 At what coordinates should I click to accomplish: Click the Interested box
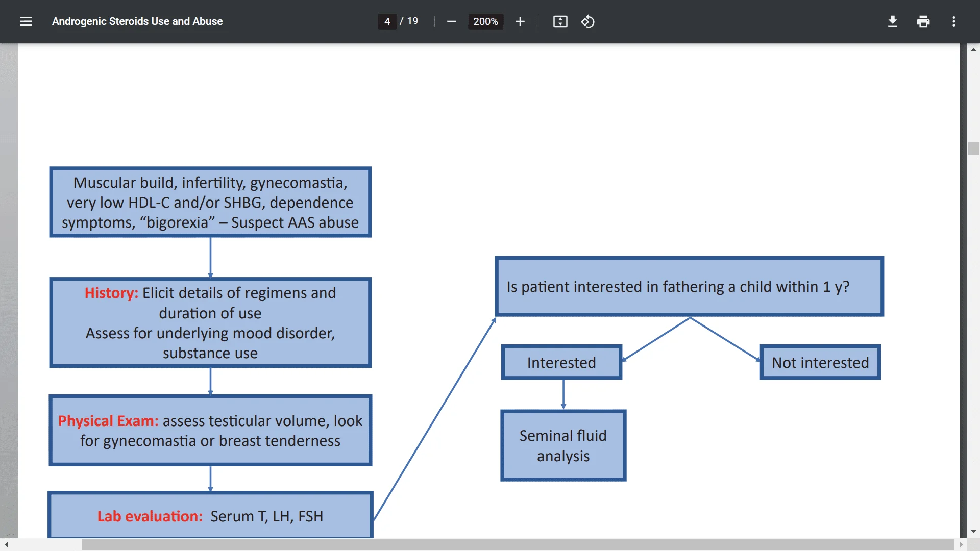click(561, 362)
